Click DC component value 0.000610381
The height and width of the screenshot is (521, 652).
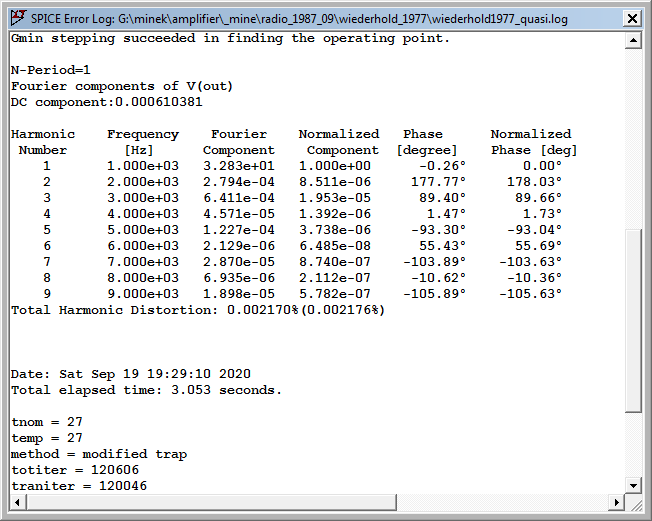click(158, 102)
